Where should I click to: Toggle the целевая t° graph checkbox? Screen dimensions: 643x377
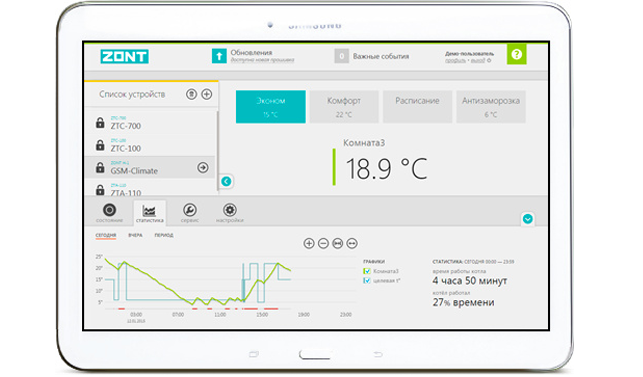(367, 281)
